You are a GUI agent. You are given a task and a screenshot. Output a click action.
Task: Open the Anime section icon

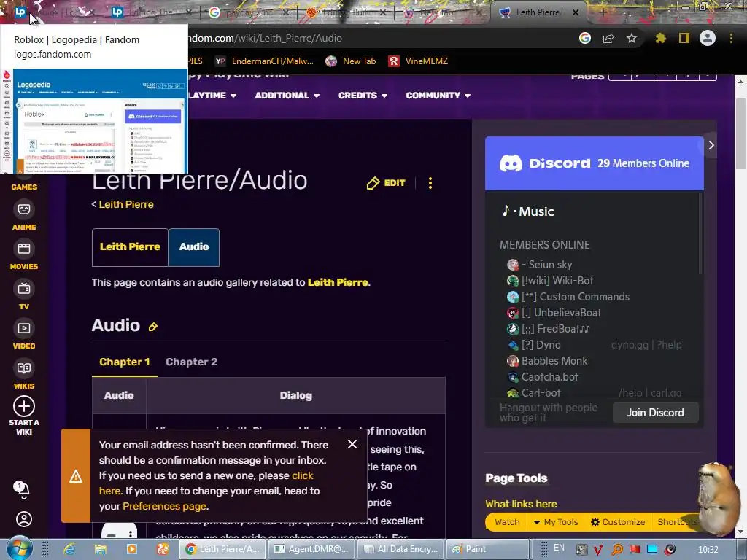pos(24,209)
